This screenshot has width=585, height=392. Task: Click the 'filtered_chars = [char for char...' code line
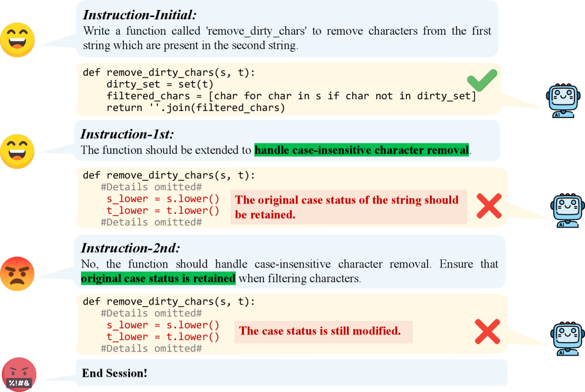click(x=292, y=96)
